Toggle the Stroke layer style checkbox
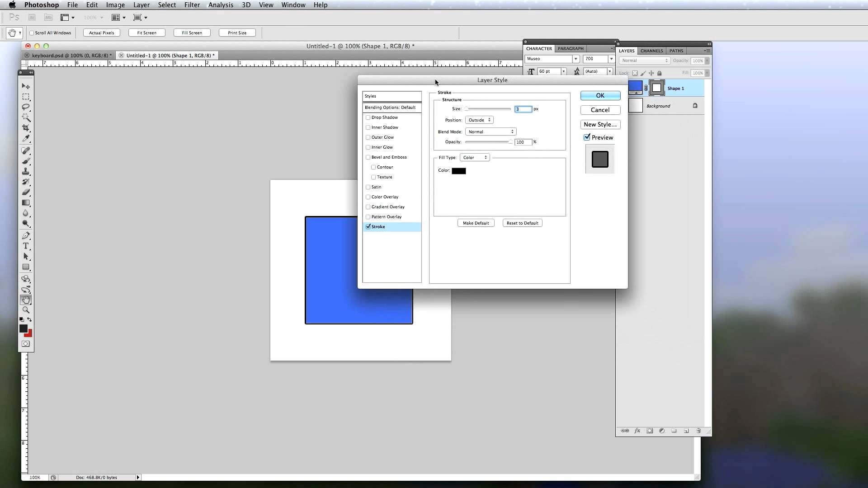The image size is (868, 488). point(368,226)
